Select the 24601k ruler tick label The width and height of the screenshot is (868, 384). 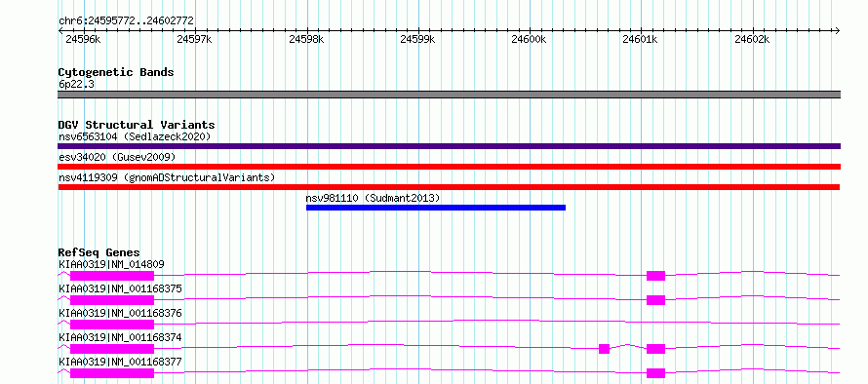coord(640,39)
